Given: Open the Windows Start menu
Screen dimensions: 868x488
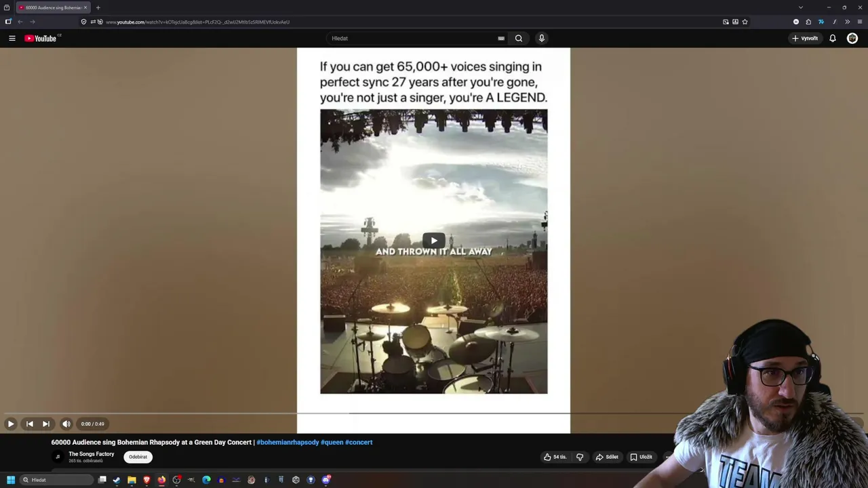Looking at the screenshot, I should coord(11,480).
